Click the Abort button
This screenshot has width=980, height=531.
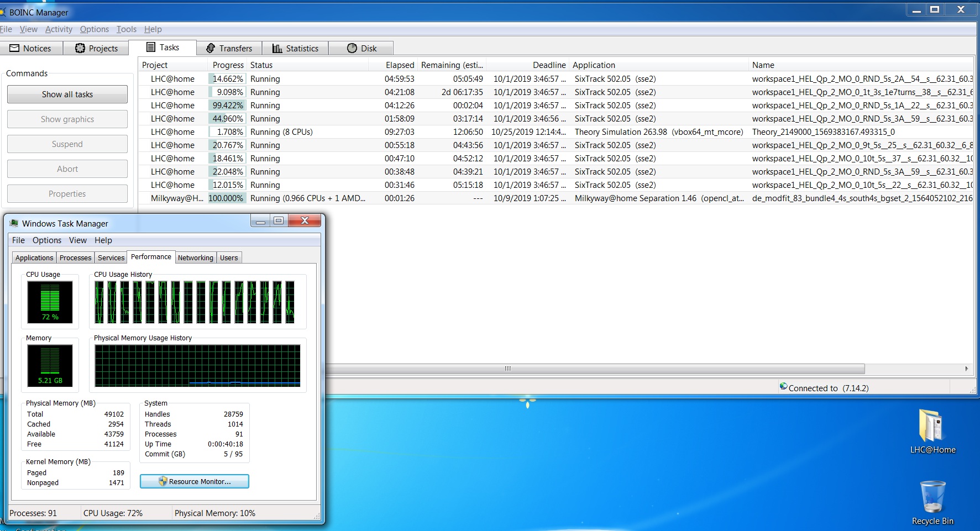(x=67, y=169)
